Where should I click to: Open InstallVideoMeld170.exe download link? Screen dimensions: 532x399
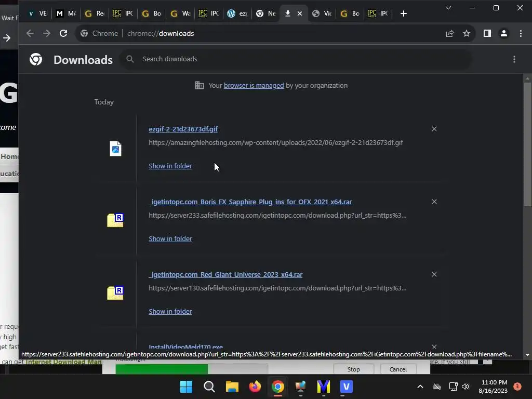click(186, 347)
